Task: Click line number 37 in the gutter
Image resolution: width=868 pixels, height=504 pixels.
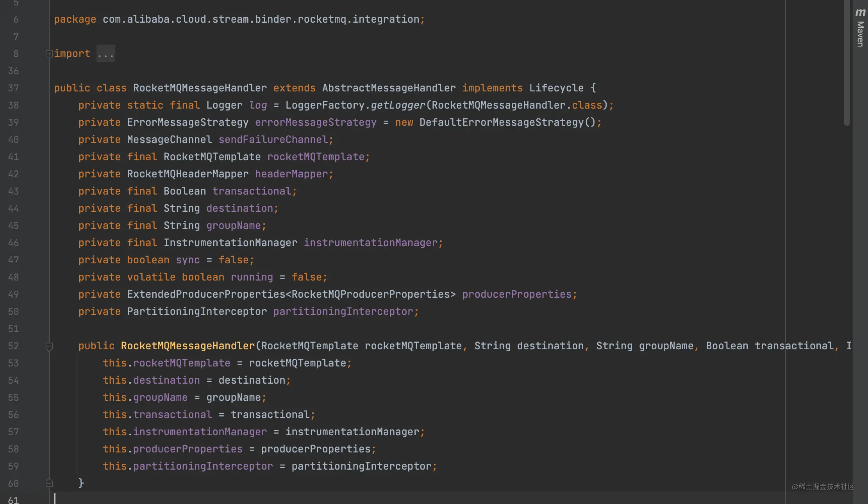Action: [x=13, y=88]
